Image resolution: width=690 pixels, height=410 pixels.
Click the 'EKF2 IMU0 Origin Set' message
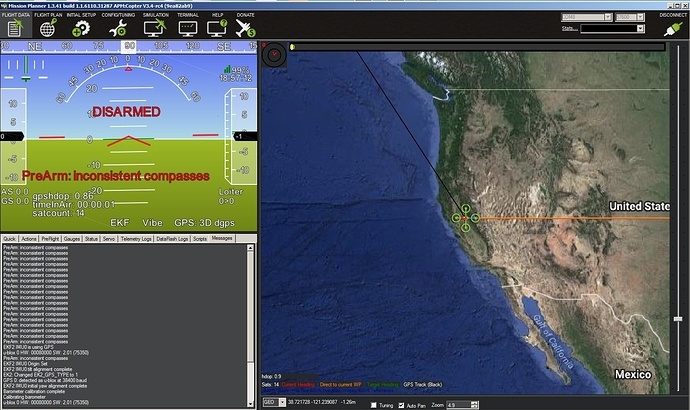pos(26,364)
